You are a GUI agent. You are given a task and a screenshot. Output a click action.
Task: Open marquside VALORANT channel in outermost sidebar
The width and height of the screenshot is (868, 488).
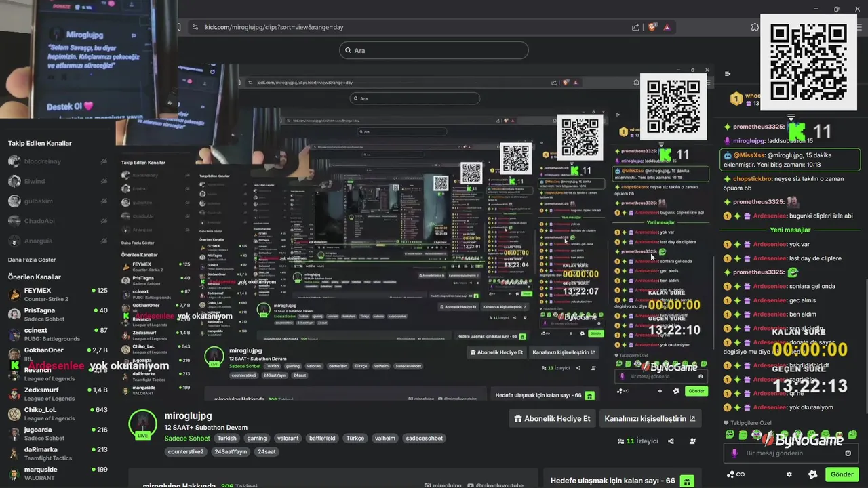pos(57,473)
